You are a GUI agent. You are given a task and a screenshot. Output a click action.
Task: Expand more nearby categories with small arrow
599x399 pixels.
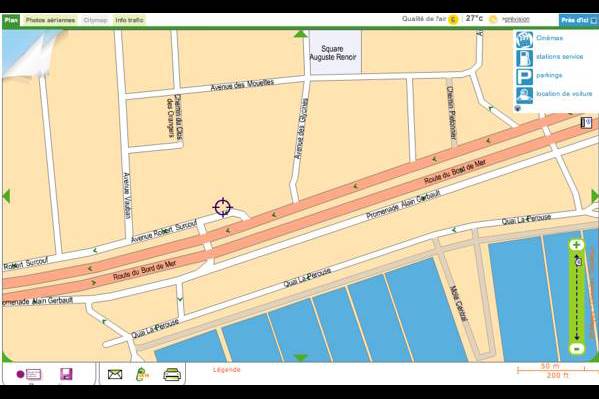coord(518,109)
